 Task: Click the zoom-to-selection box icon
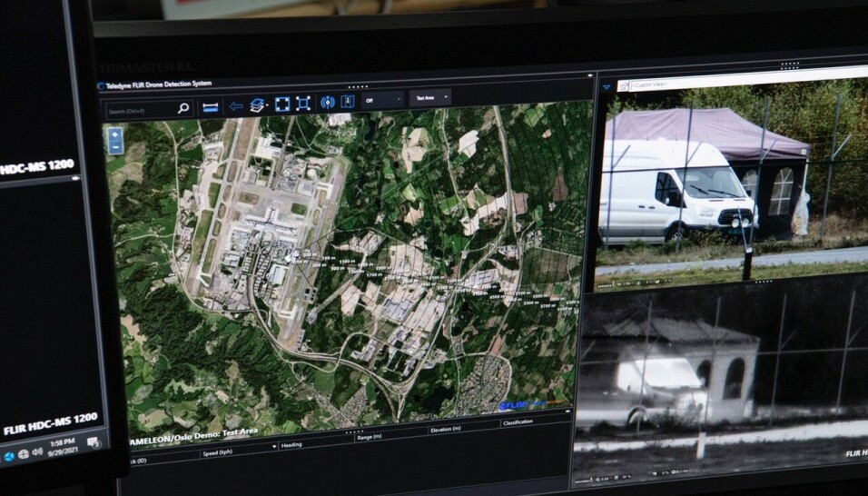pyautogui.click(x=303, y=104)
